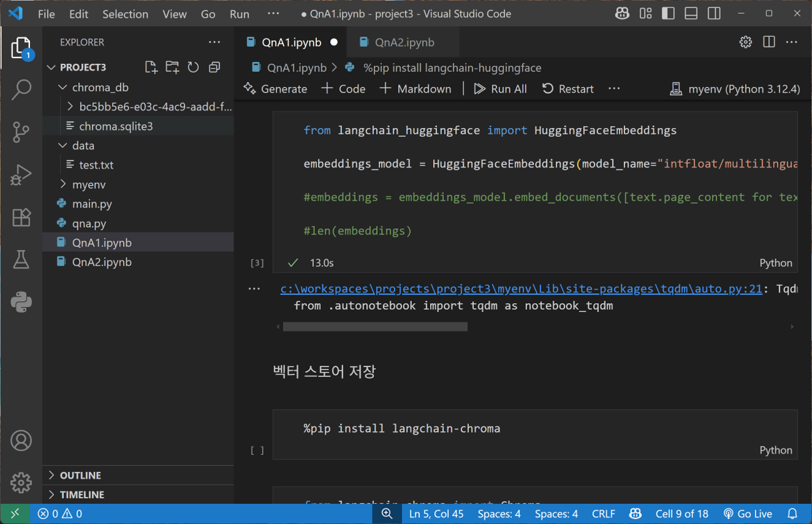Add a new Code cell
The width and height of the screenshot is (812, 524).
point(343,89)
